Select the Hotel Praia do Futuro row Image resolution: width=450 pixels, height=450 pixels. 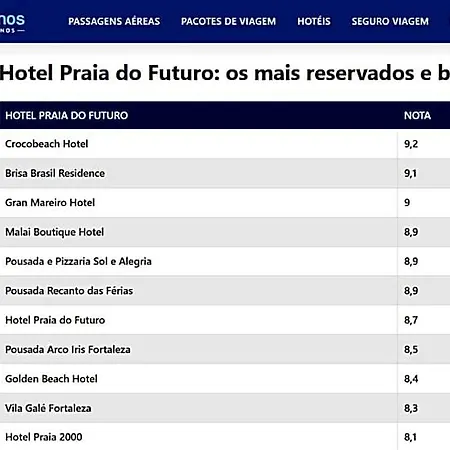(x=225, y=320)
